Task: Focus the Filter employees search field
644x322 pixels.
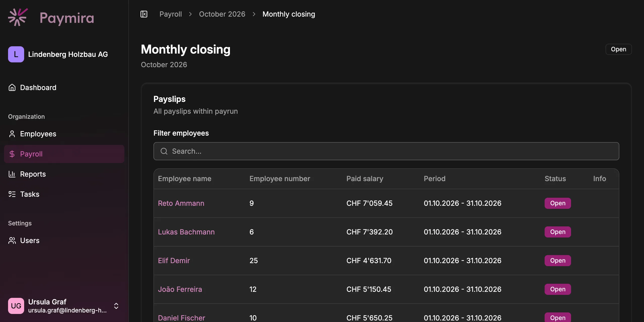Action: pyautogui.click(x=386, y=151)
